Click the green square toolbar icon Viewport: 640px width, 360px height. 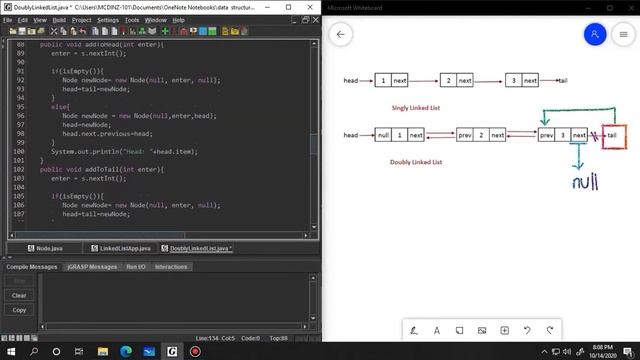click(x=212, y=31)
